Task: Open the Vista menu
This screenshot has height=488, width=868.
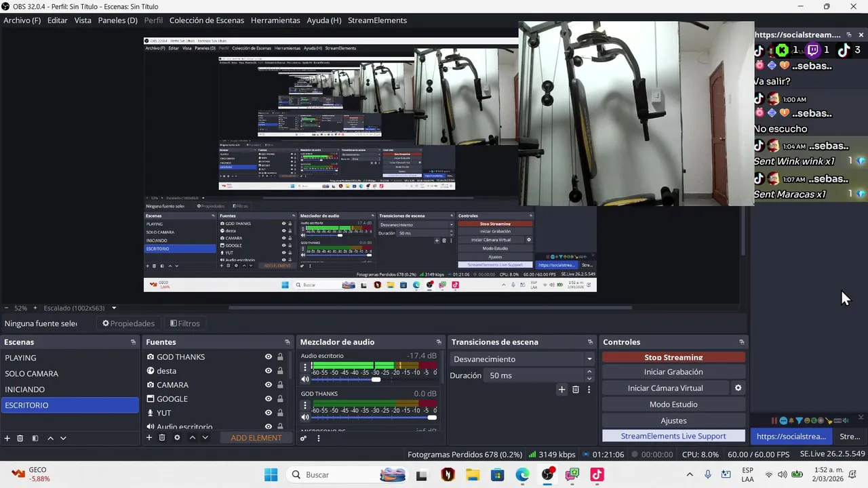Action: pyautogui.click(x=83, y=20)
